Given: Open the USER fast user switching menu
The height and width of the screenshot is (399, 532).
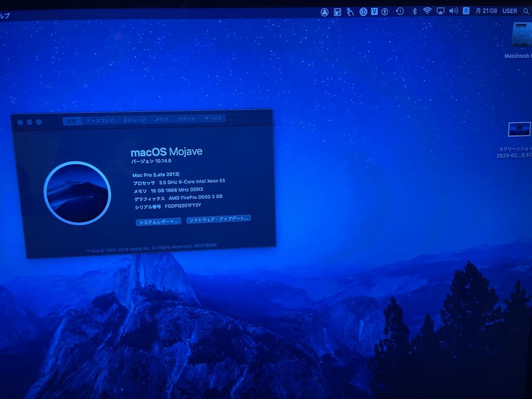Looking at the screenshot, I should tap(509, 11).
